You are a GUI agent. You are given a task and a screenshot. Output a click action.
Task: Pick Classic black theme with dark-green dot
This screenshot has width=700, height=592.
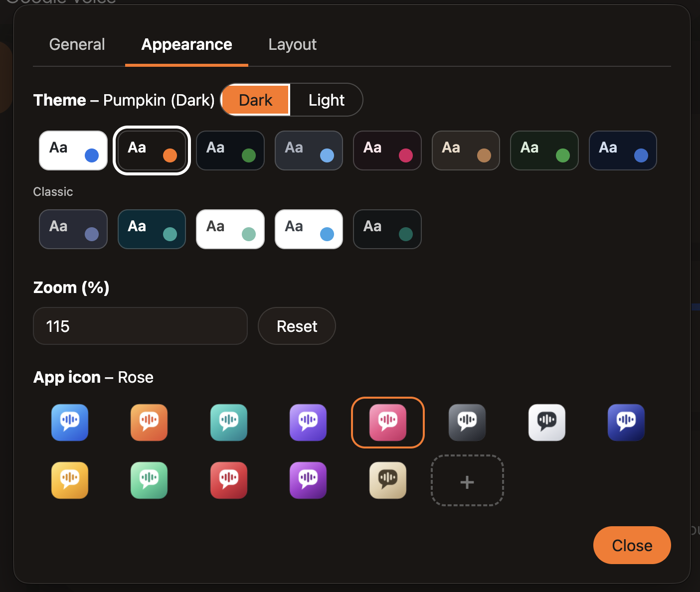coord(387,229)
